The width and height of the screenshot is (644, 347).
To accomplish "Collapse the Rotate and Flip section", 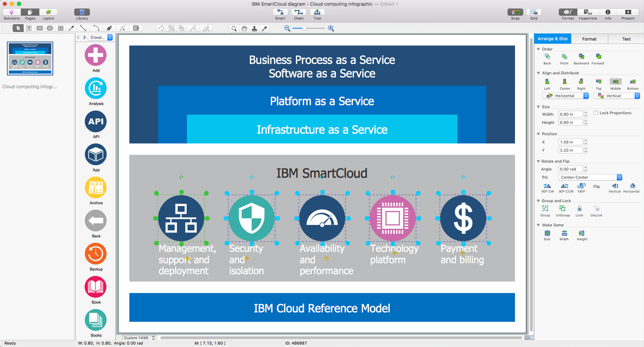I will coord(539,161).
